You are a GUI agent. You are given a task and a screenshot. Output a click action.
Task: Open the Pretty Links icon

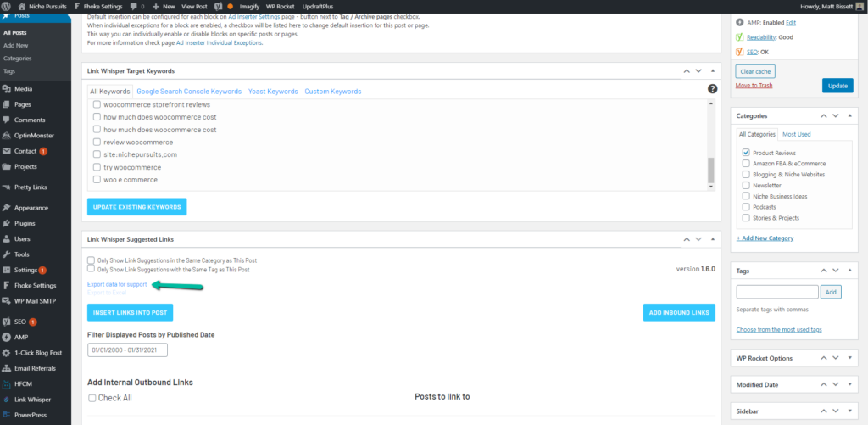[x=7, y=187]
